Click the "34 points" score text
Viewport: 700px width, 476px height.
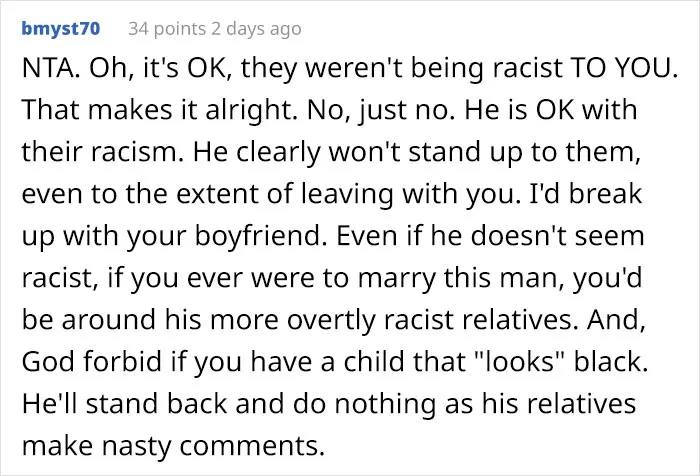(x=167, y=29)
